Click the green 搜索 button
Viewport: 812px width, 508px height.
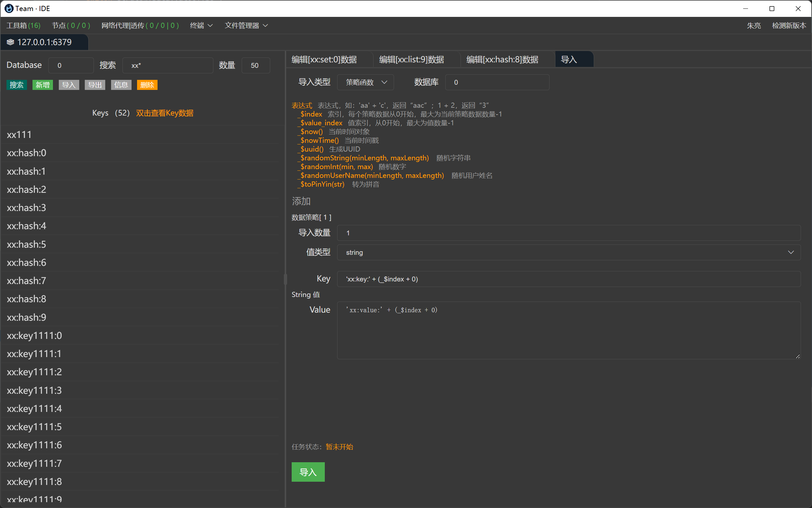click(17, 85)
